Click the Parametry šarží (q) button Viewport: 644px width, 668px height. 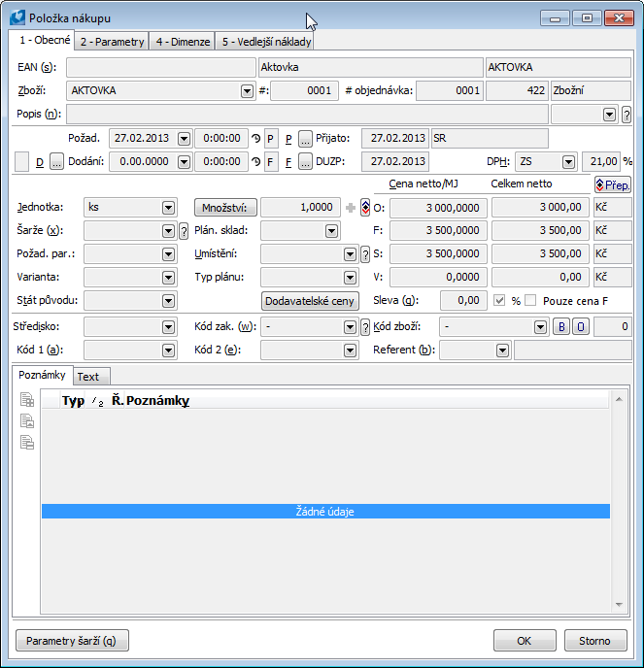click(x=72, y=641)
